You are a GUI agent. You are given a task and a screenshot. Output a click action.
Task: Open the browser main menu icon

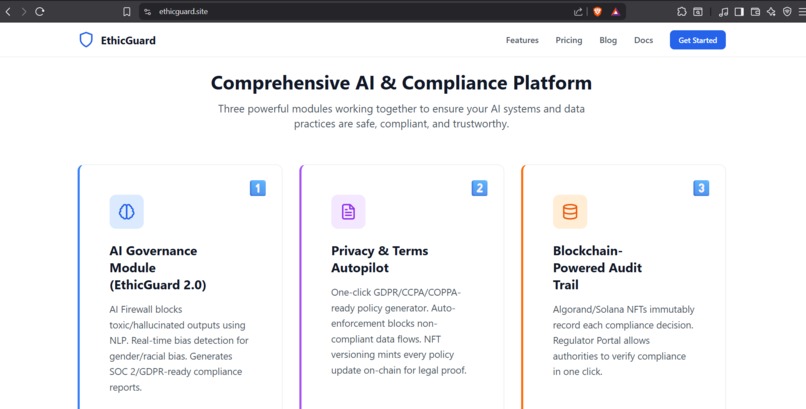tap(802, 11)
